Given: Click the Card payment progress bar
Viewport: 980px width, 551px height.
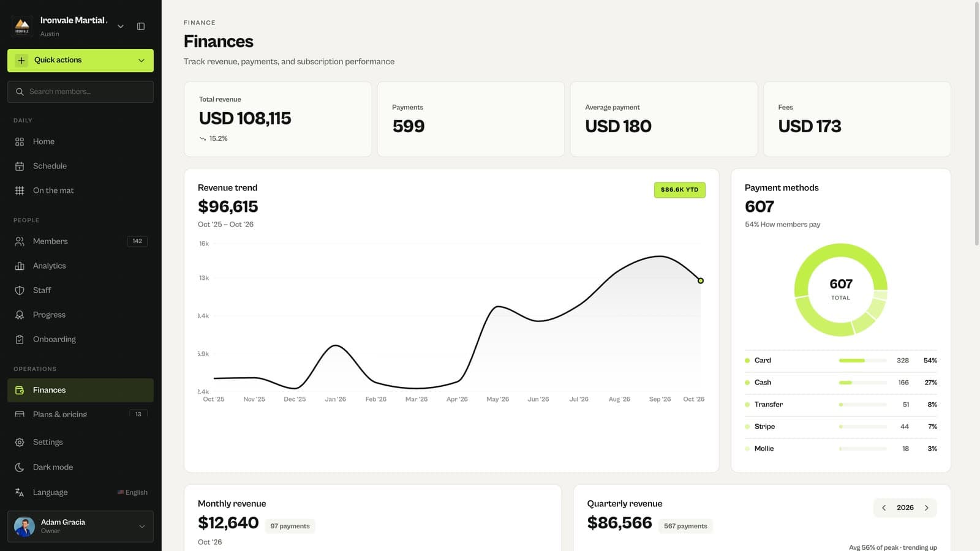Looking at the screenshot, I should pyautogui.click(x=862, y=361).
